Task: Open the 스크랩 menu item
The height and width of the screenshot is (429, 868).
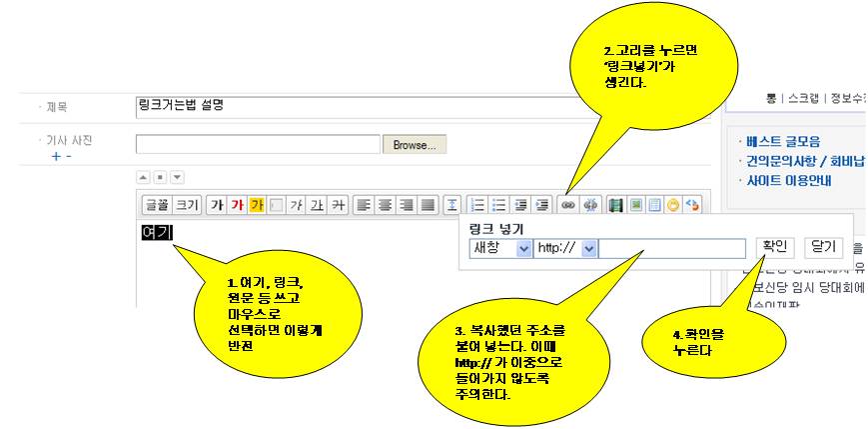Action: click(808, 99)
